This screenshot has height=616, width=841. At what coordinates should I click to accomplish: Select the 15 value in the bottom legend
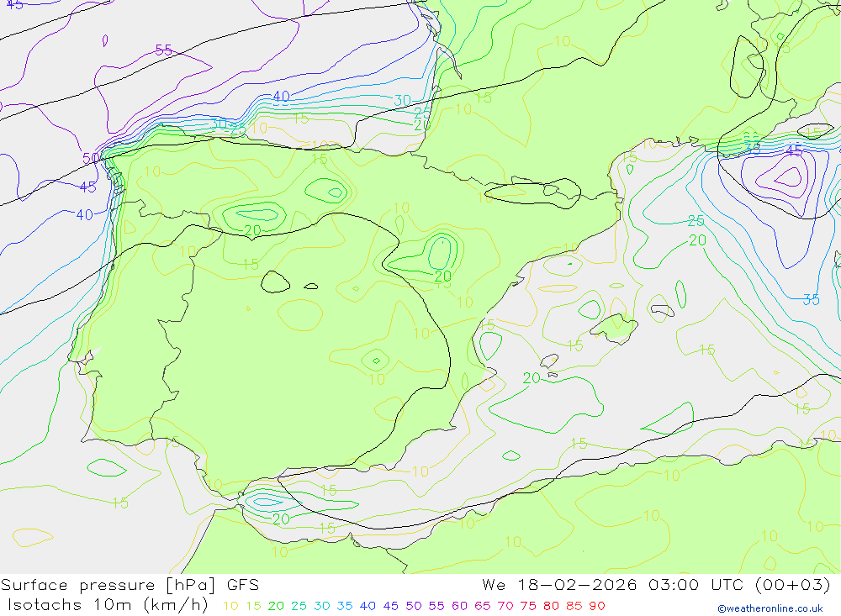point(254,606)
